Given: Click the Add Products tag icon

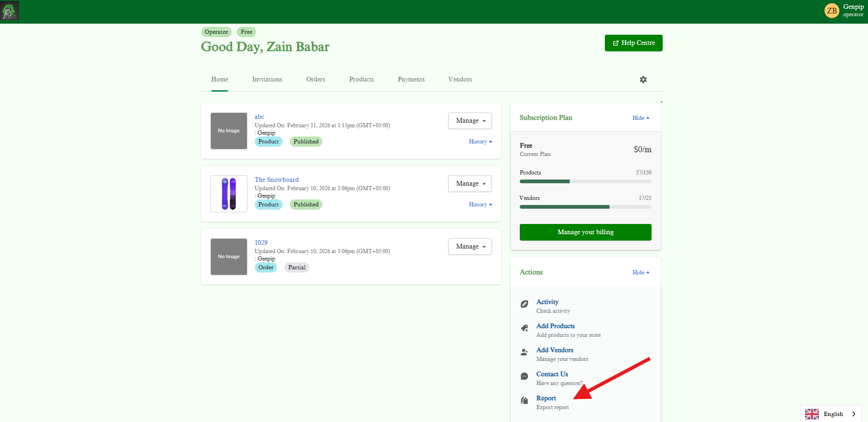Looking at the screenshot, I should pyautogui.click(x=524, y=328).
